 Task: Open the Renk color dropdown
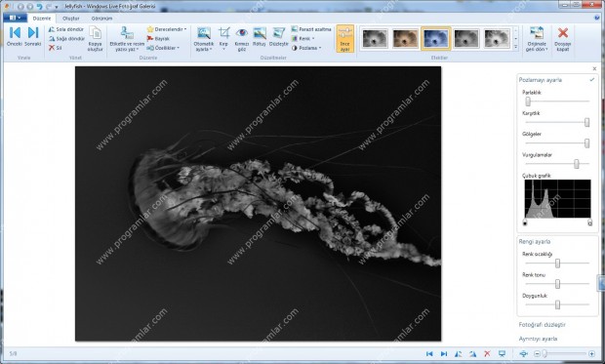click(x=302, y=39)
